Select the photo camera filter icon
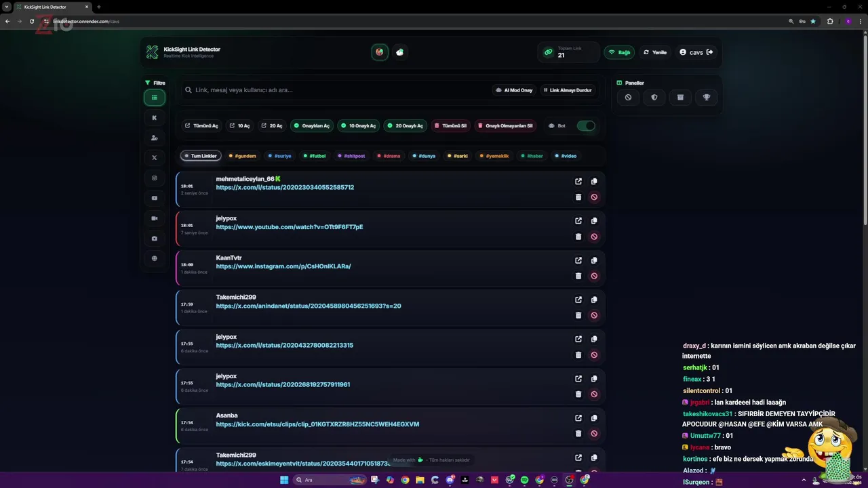Viewport: 868px width, 488px height. 155,239
